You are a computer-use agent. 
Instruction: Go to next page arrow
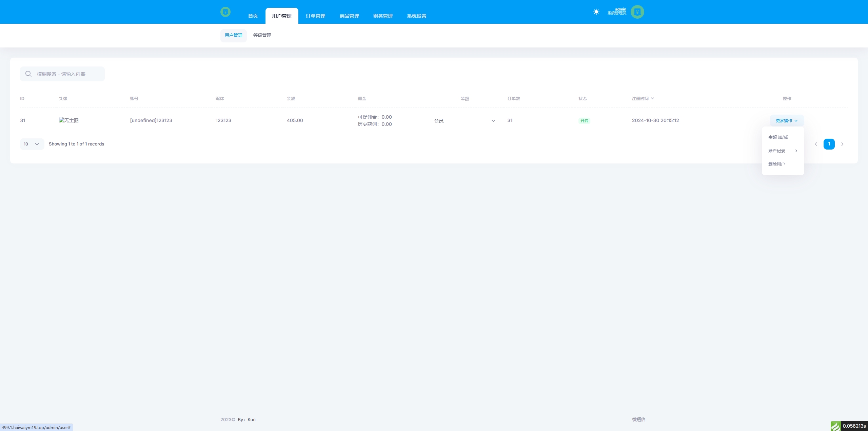point(842,144)
